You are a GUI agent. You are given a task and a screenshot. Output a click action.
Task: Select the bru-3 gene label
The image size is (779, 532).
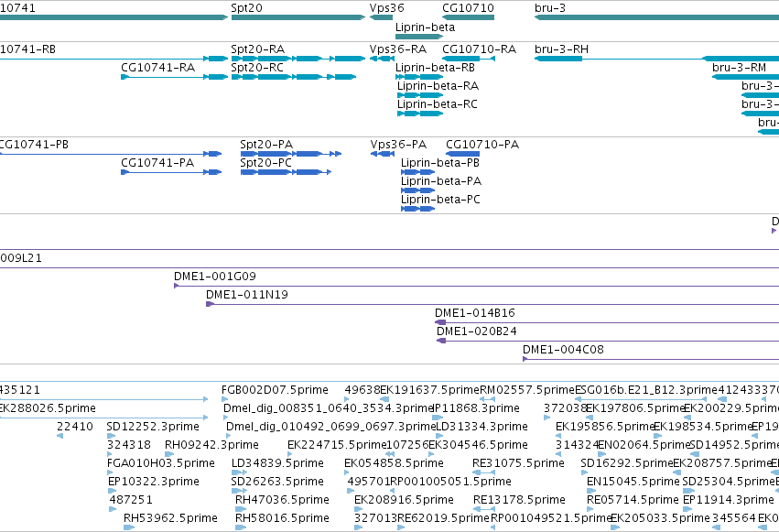pyautogui.click(x=550, y=8)
